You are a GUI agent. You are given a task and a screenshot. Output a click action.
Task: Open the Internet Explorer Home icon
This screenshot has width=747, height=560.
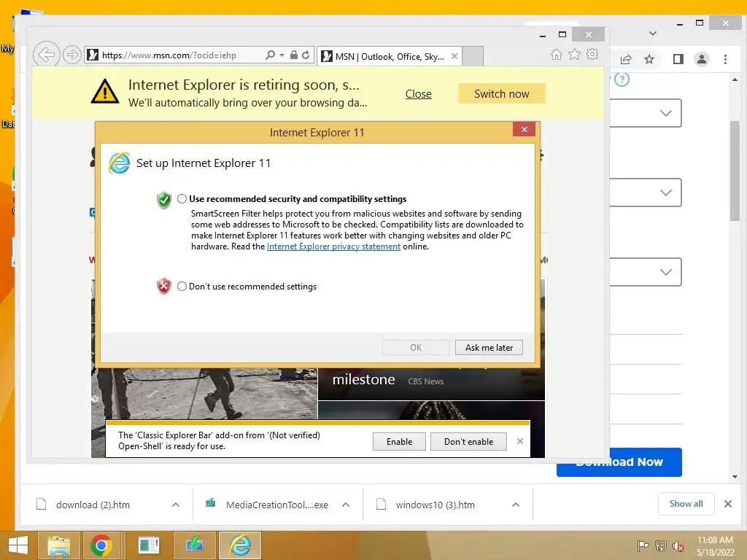click(x=556, y=54)
